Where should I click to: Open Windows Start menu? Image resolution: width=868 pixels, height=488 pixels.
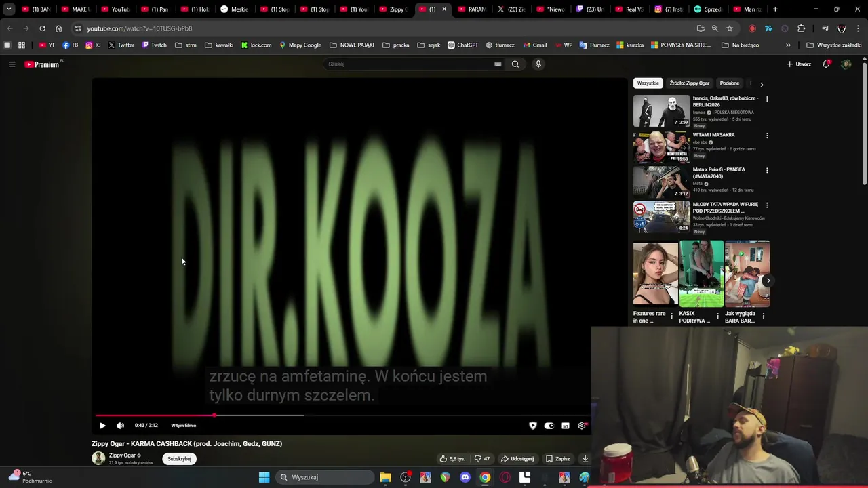click(x=264, y=477)
